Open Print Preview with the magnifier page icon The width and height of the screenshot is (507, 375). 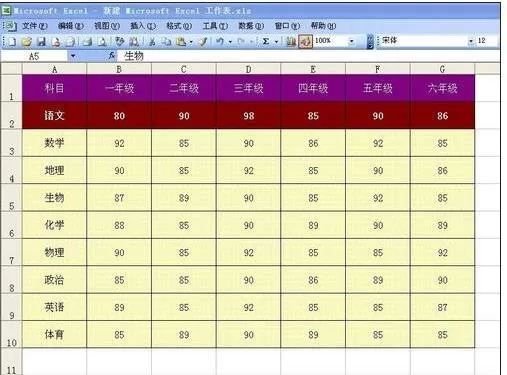[x=102, y=41]
